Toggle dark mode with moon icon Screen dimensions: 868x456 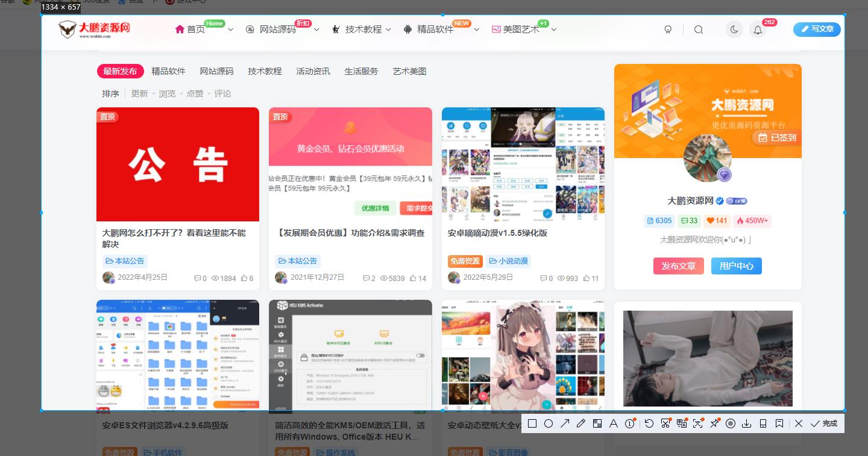click(x=734, y=29)
